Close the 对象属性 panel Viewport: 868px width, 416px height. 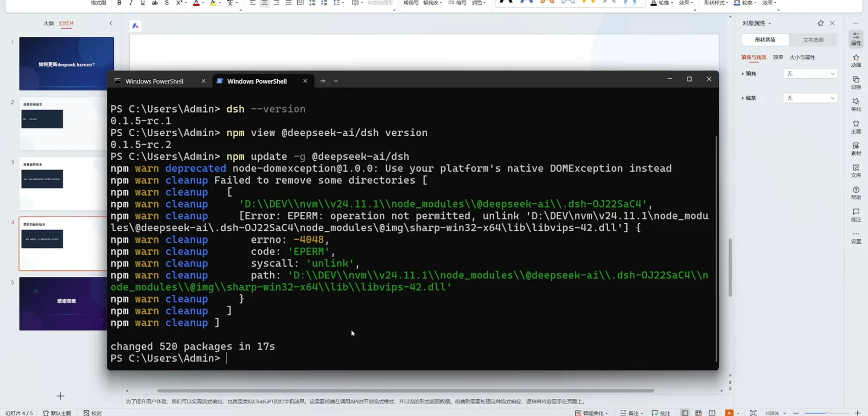point(832,23)
